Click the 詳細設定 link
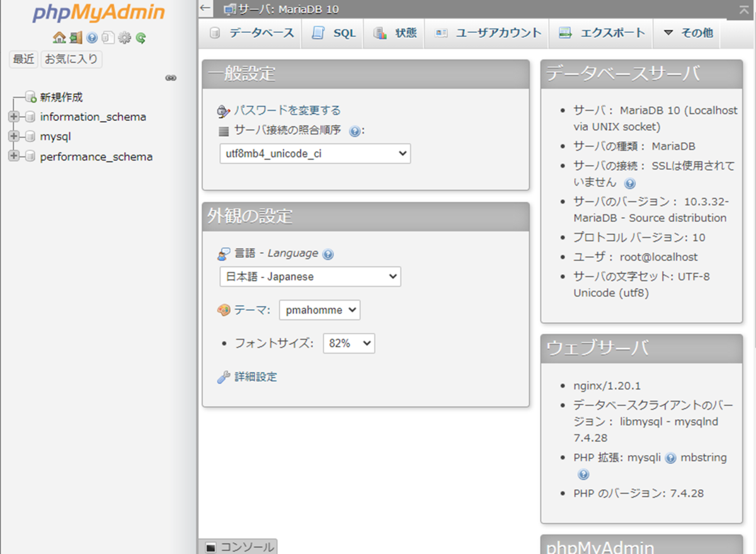The height and width of the screenshot is (554, 756). click(x=256, y=377)
